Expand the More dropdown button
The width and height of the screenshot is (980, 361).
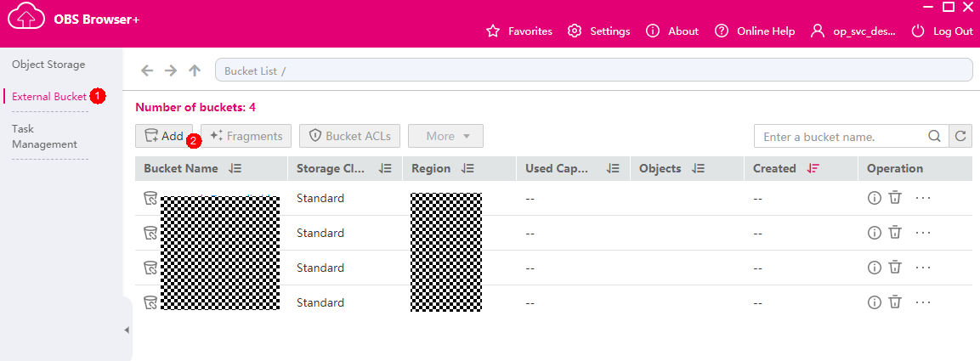[x=445, y=136]
